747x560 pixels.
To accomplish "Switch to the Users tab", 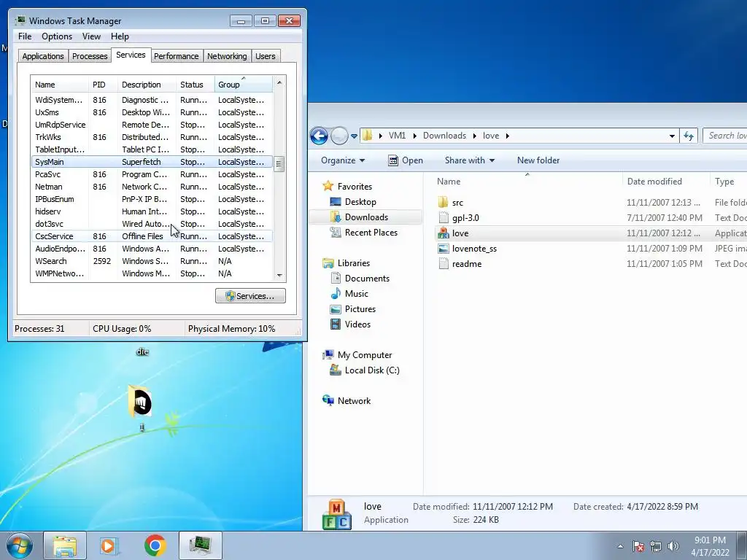I will point(265,56).
